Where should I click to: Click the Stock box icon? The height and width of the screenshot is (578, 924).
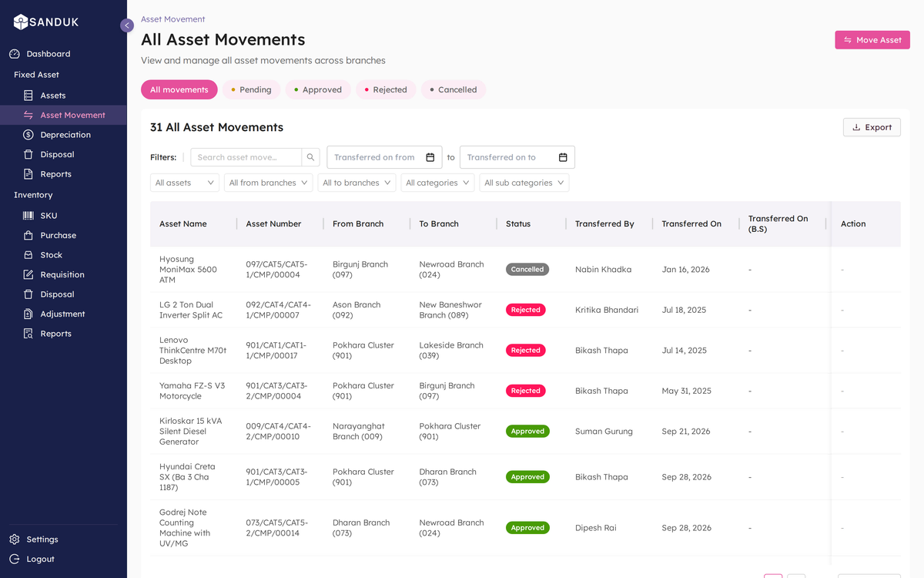tap(28, 255)
